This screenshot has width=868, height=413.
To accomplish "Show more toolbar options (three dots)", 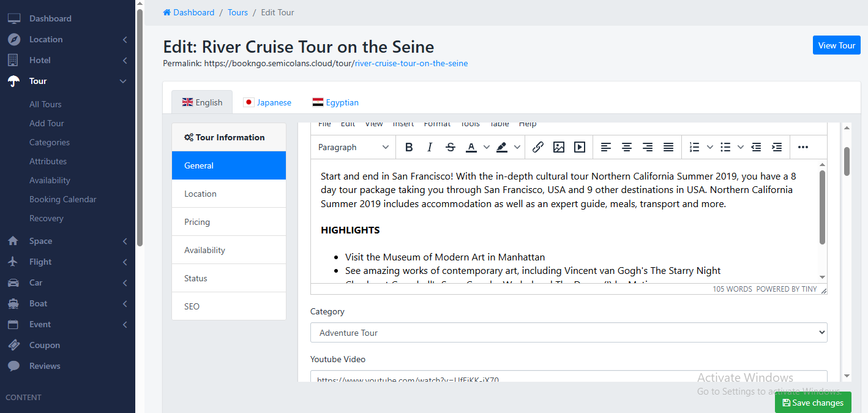I will coord(803,147).
